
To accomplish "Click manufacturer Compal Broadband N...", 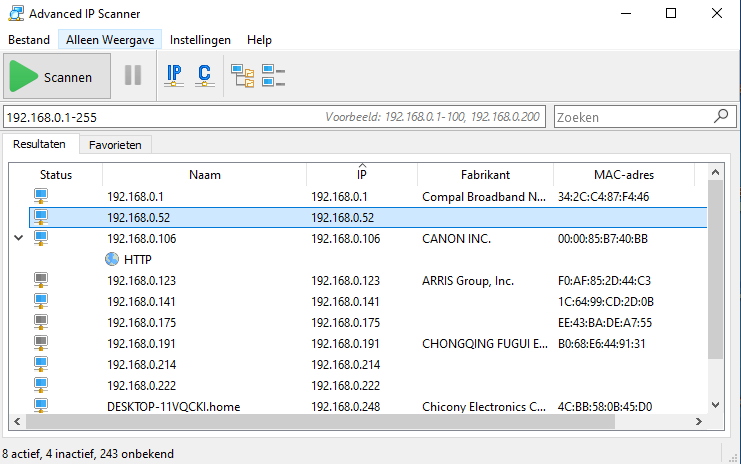I will coord(484,197).
